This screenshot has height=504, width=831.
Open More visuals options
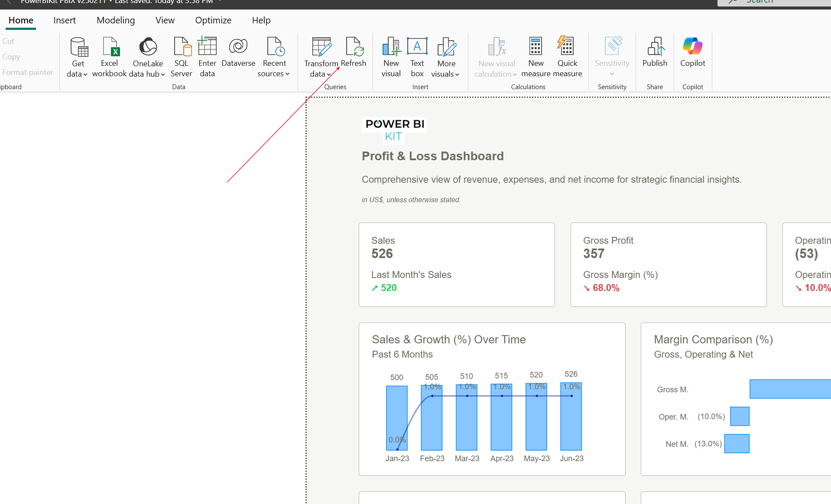coord(446,57)
